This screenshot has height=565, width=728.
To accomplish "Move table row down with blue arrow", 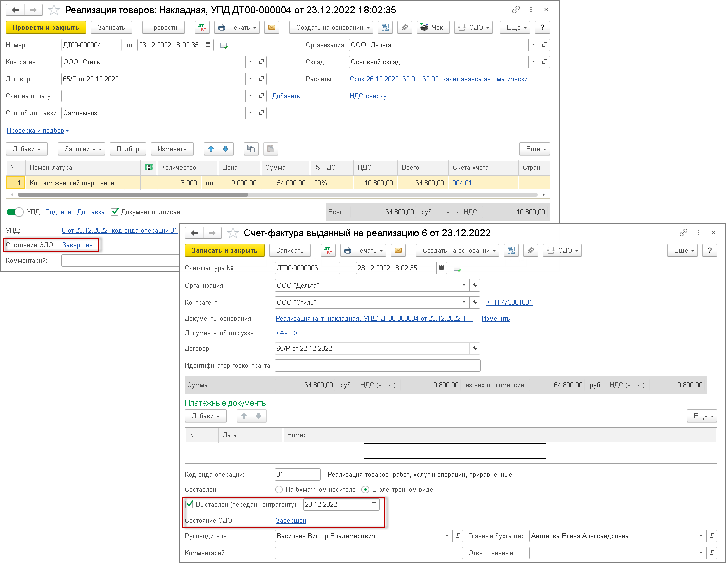I will click(x=225, y=149).
